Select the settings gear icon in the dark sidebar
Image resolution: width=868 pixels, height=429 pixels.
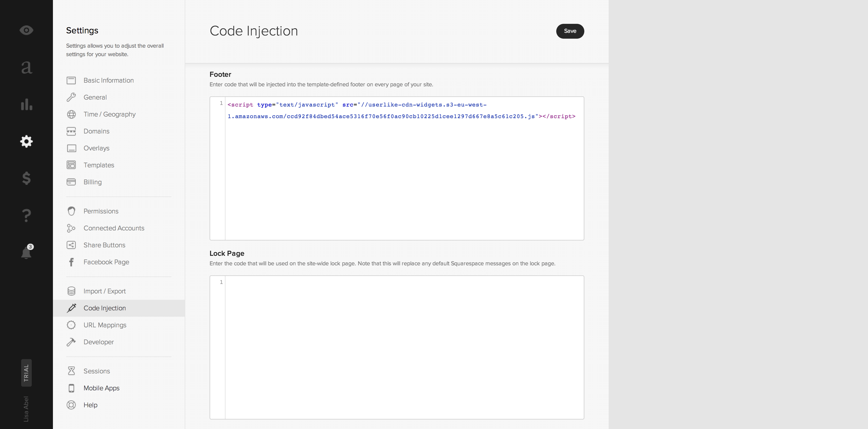(26, 141)
